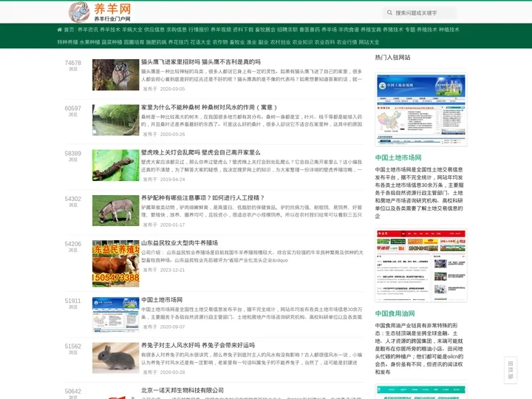532x399 pixels.
Task: Open 花语大全 nav link
Action: coord(200,42)
